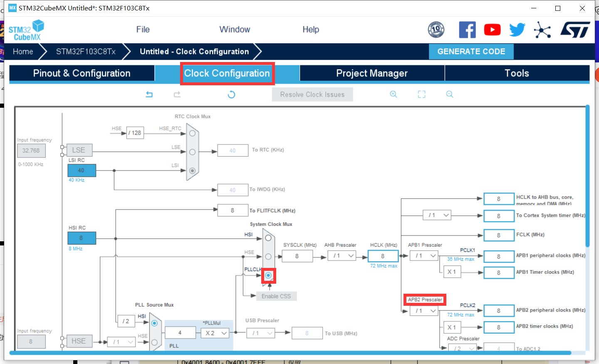Open the ST community network icon
Viewport: 599px width, 364px height.
(542, 30)
